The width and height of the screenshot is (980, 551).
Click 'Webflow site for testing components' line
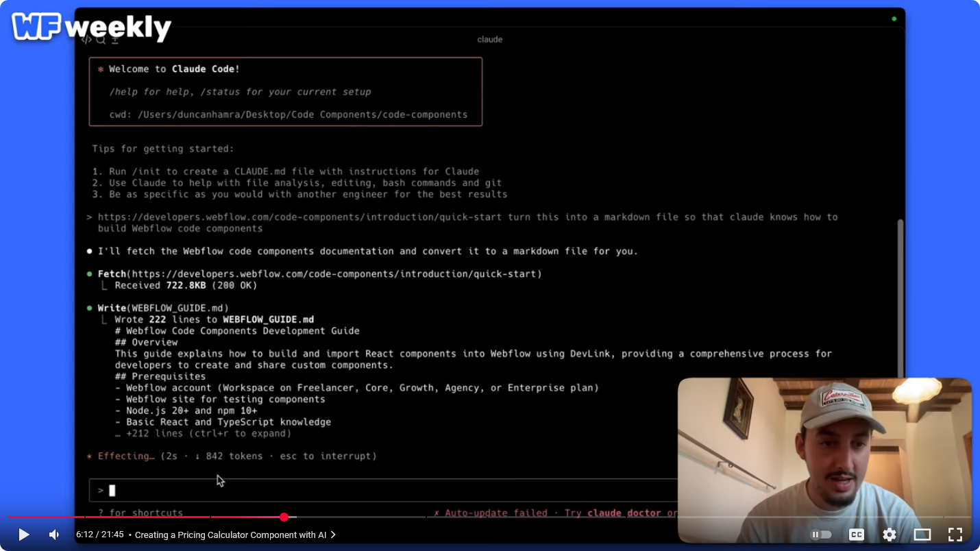(x=220, y=400)
